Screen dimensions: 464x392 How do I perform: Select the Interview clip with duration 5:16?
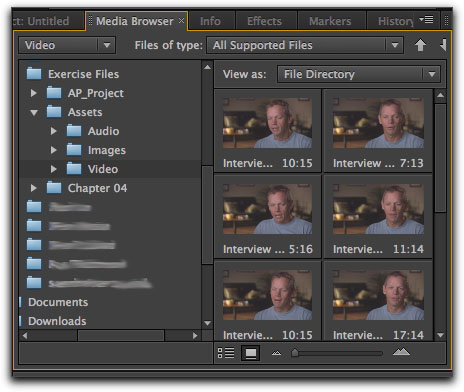tap(267, 217)
